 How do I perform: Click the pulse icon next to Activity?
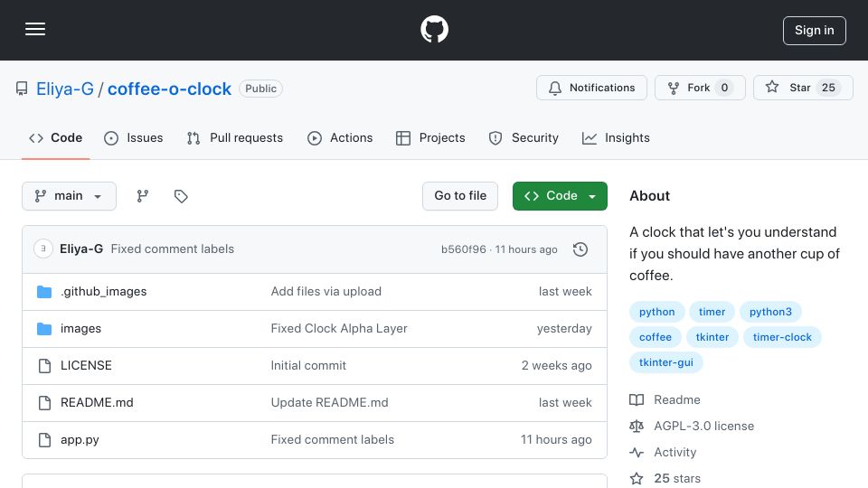[x=637, y=453]
